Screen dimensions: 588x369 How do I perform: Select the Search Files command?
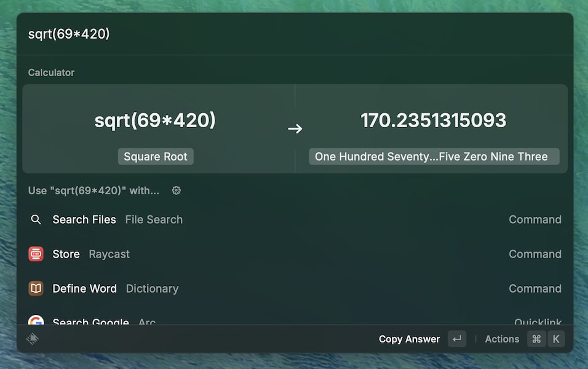[x=85, y=220]
